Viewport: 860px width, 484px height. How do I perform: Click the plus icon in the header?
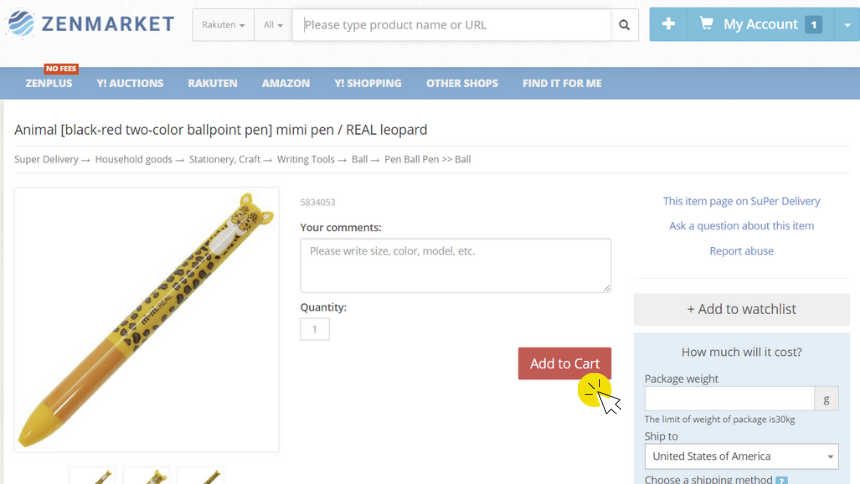click(668, 24)
